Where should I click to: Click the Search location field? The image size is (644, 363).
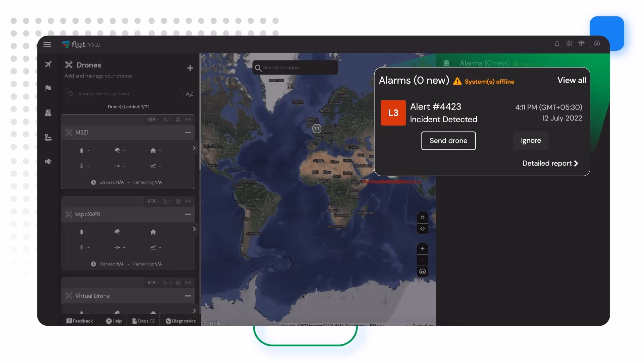[295, 68]
